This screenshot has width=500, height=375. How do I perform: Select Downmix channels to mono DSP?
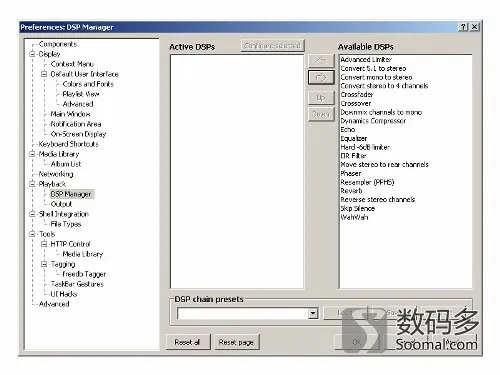[x=381, y=112]
